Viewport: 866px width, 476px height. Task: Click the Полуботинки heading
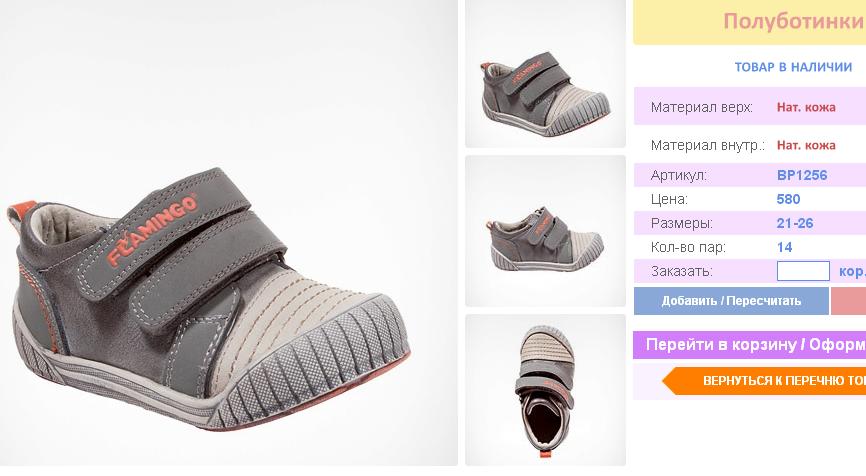[x=794, y=22]
